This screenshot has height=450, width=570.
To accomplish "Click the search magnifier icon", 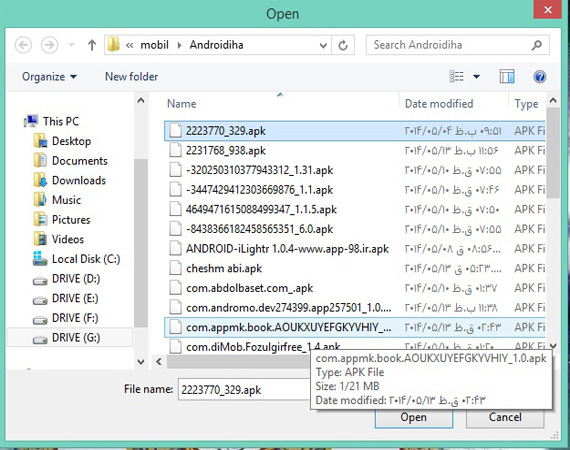I will pyautogui.click(x=537, y=45).
